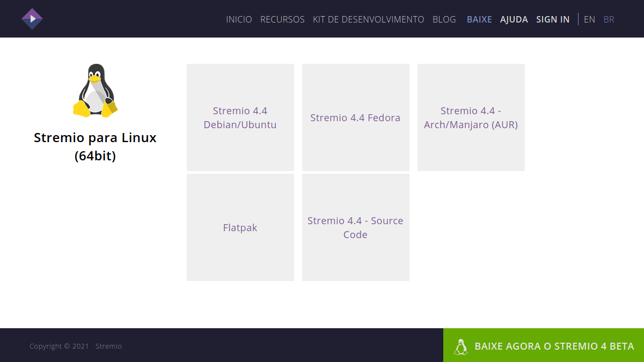644x362 pixels.
Task: Open Stremio 4.4 Arch/Manjaro (AUR) tile
Action: 471,117
